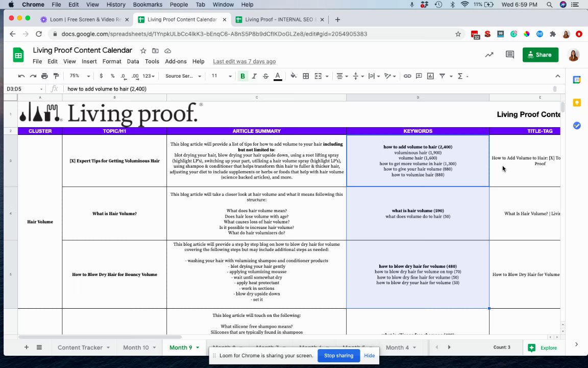Undo the last action in toolbar

21,76
